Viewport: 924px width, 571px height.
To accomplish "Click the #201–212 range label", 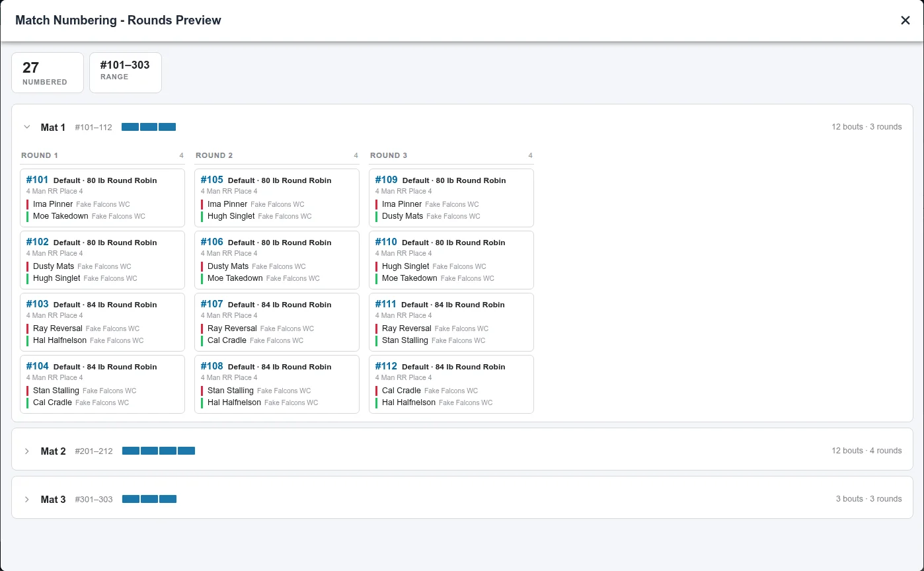I will 94,451.
